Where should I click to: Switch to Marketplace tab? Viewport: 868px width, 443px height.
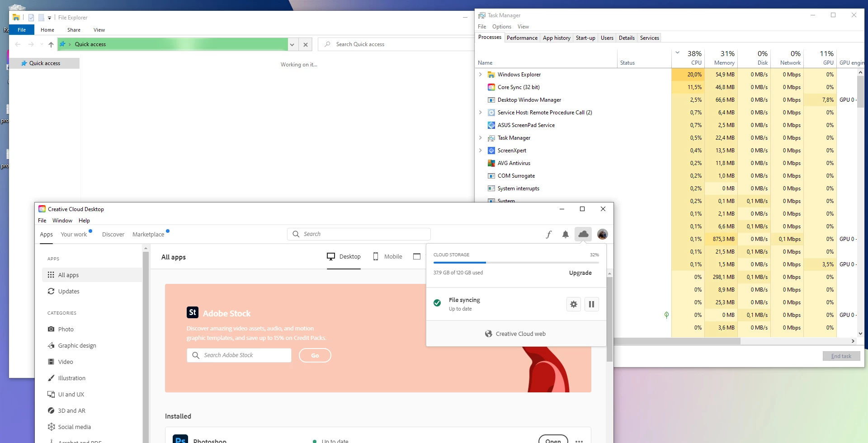click(x=148, y=234)
